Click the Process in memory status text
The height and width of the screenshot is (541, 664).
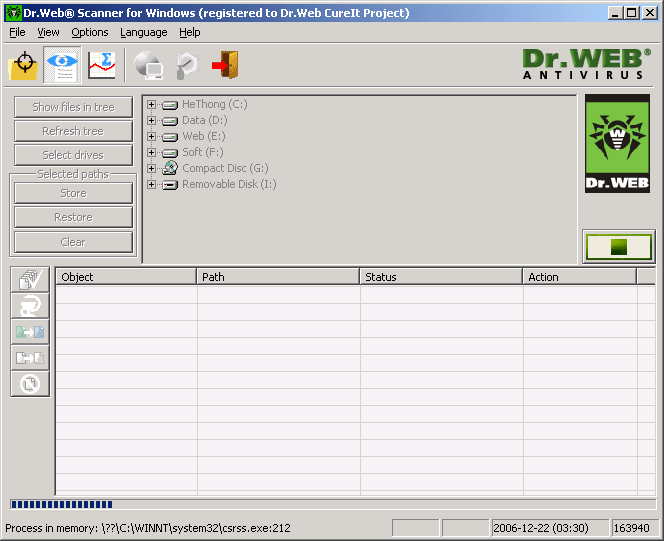tap(148, 528)
